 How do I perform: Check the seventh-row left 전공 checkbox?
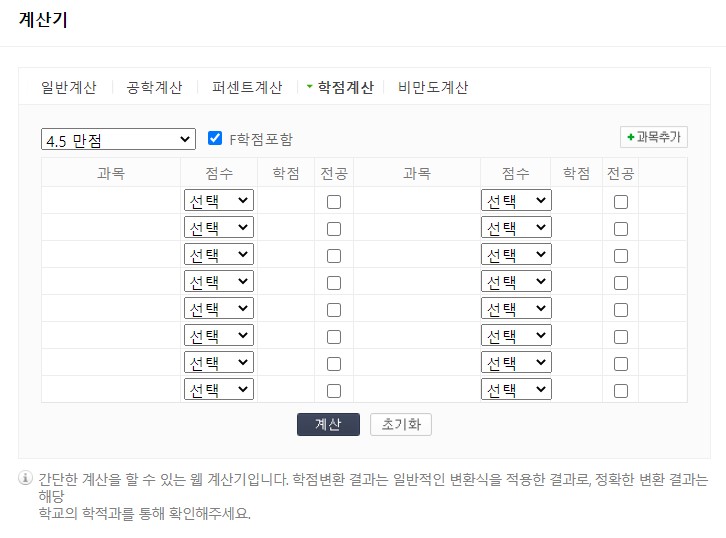(x=334, y=364)
